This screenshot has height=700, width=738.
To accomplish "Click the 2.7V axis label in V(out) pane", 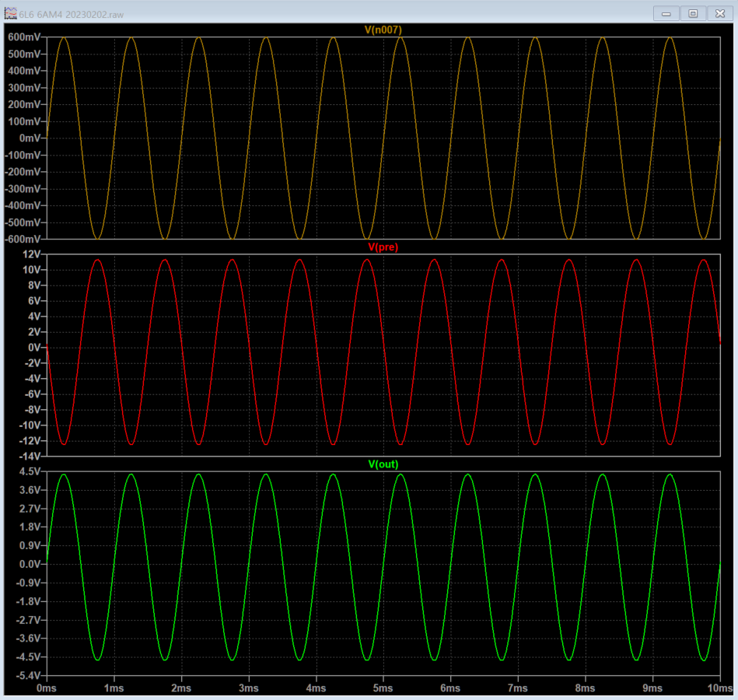I will point(30,509).
